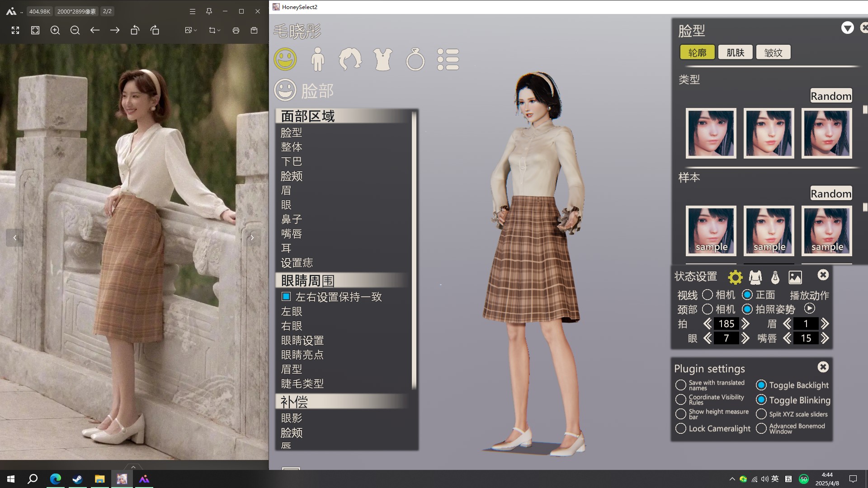Toggle 左右设置保持一致 checkbox
The height and width of the screenshot is (488, 868).
(286, 297)
